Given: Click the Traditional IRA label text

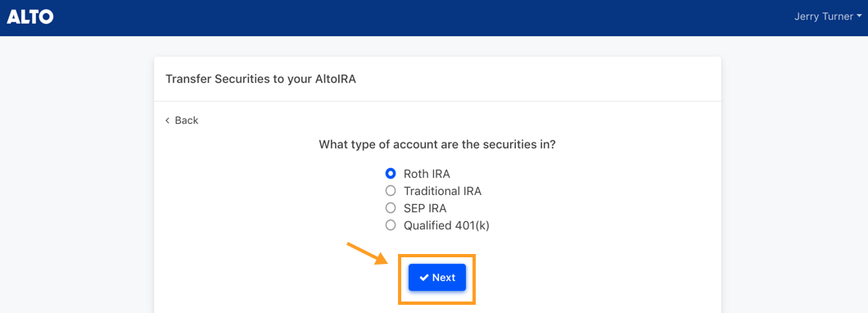Looking at the screenshot, I should (x=442, y=191).
